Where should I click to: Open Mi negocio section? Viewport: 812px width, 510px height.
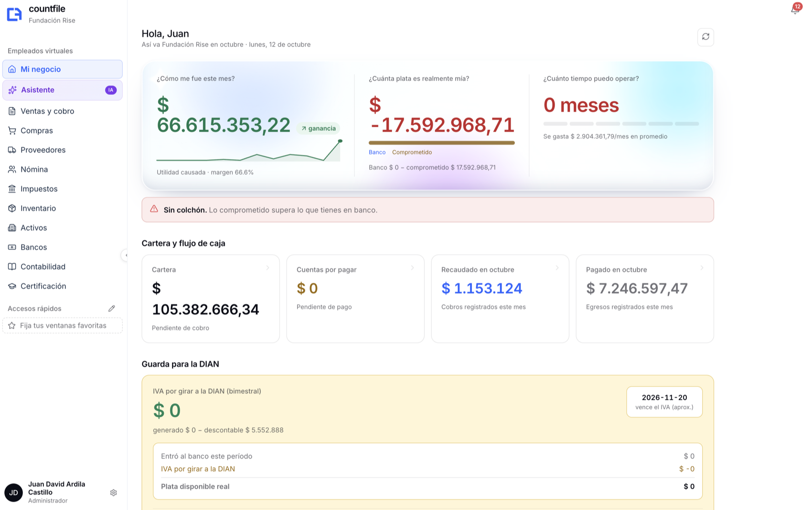[x=63, y=69]
